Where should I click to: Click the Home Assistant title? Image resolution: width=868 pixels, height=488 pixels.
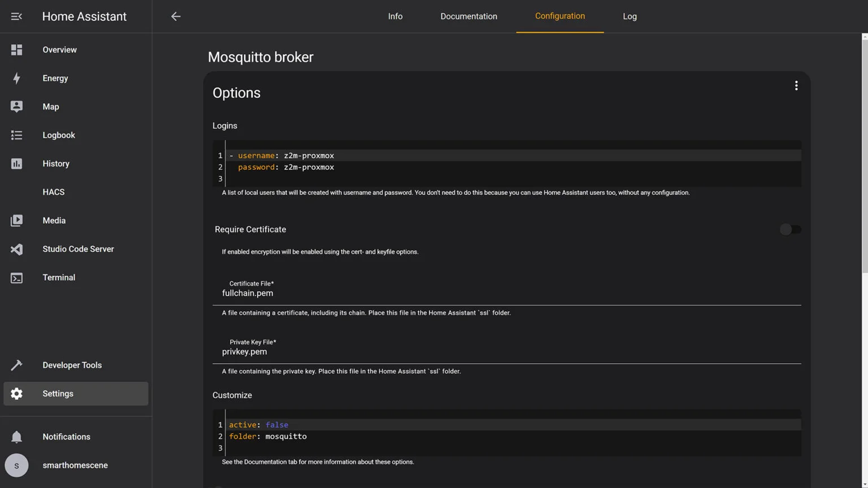pyautogui.click(x=84, y=16)
